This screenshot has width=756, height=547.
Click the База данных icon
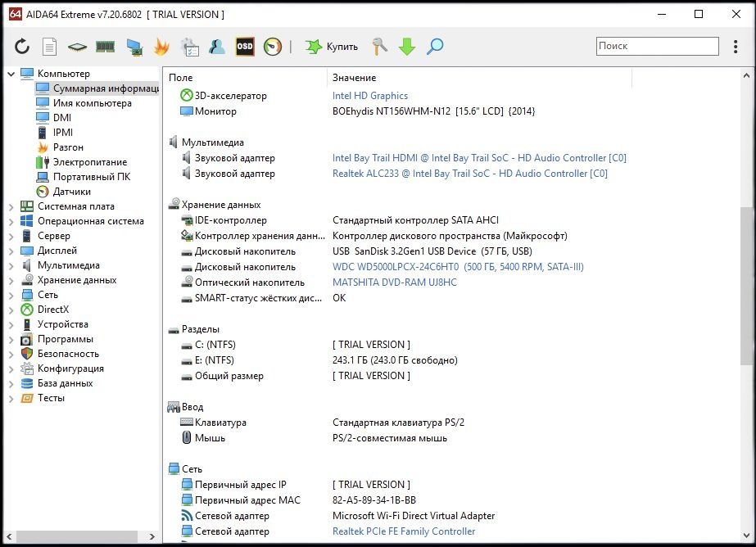tap(27, 383)
